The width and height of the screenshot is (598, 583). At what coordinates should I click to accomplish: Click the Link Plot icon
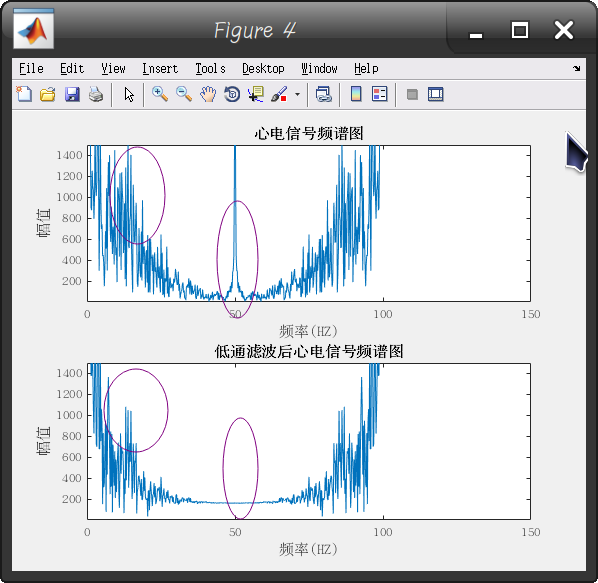pyautogui.click(x=323, y=94)
